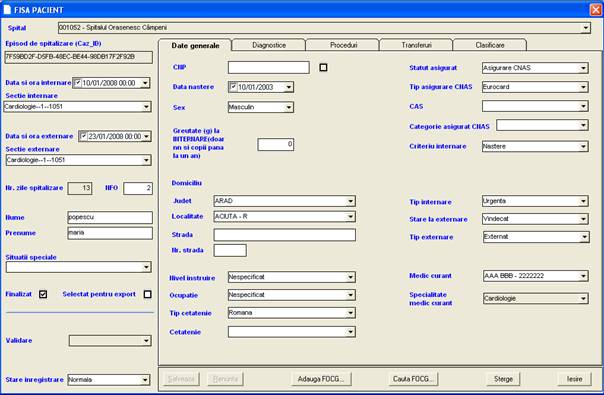The width and height of the screenshot is (604, 395).
Task: Open Tip asigurare CNAS dropdown
Action: 583,87
